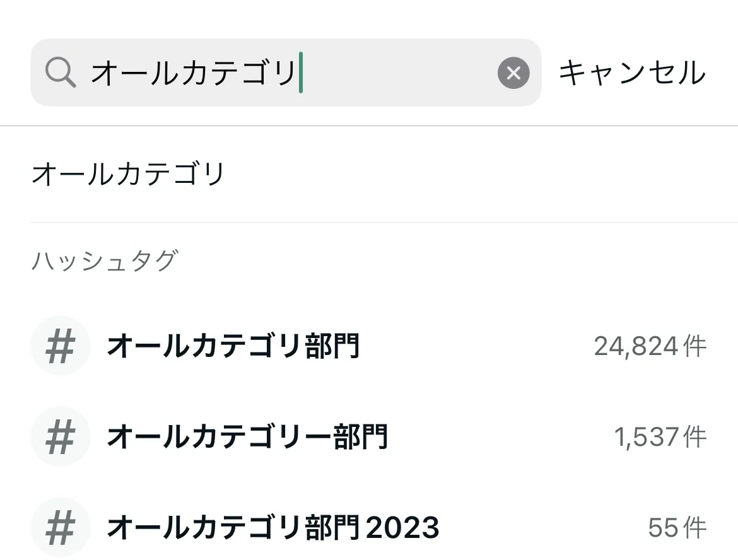The height and width of the screenshot is (560, 738).
Task: Click hash icon beside オールカテゴリー部門
Action: [61, 436]
